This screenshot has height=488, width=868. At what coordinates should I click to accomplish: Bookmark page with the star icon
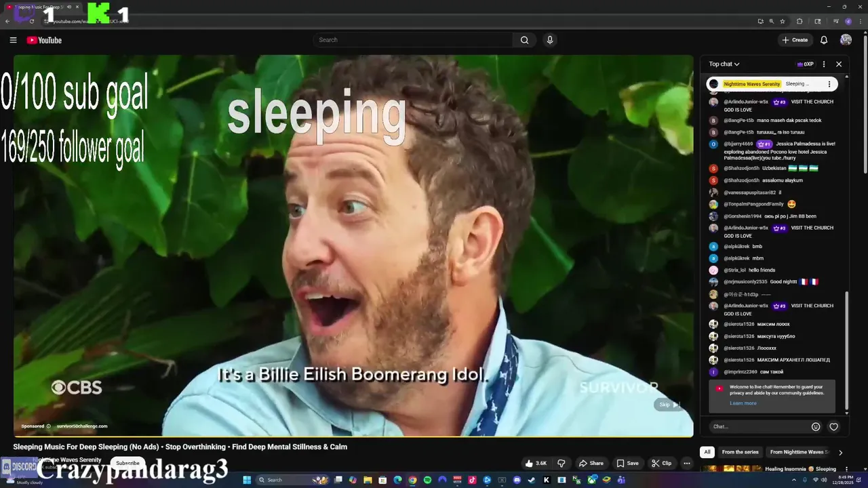pos(783,21)
